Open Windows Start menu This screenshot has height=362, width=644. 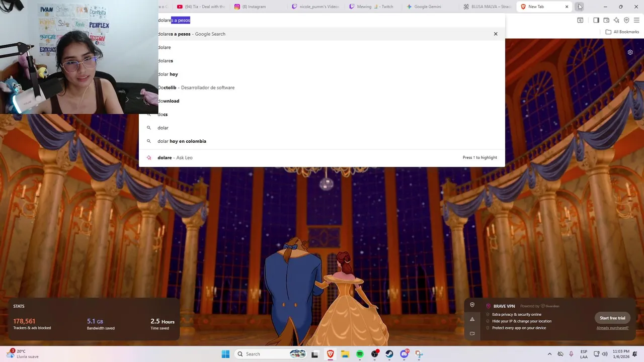pyautogui.click(x=225, y=354)
